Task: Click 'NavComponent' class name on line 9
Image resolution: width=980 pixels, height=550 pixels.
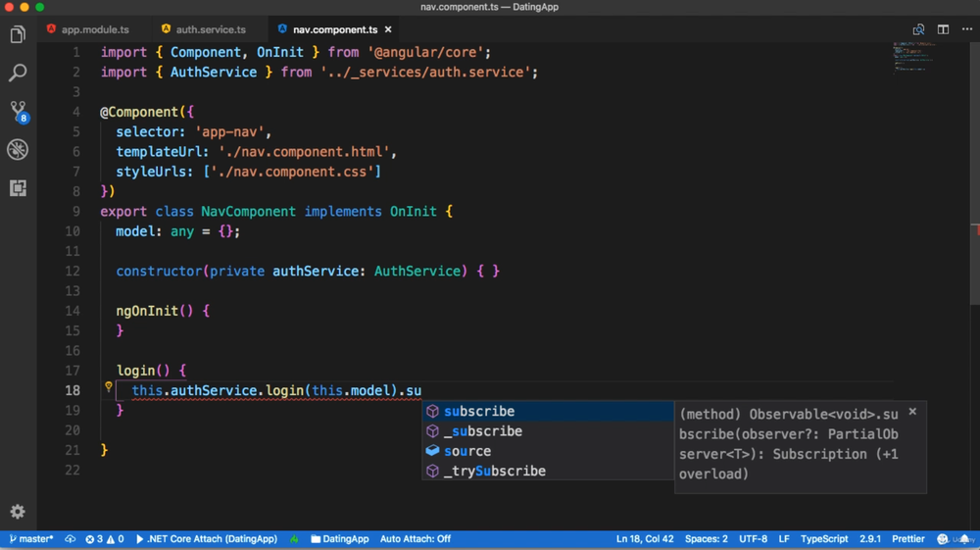Action: pyautogui.click(x=248, y=211)
